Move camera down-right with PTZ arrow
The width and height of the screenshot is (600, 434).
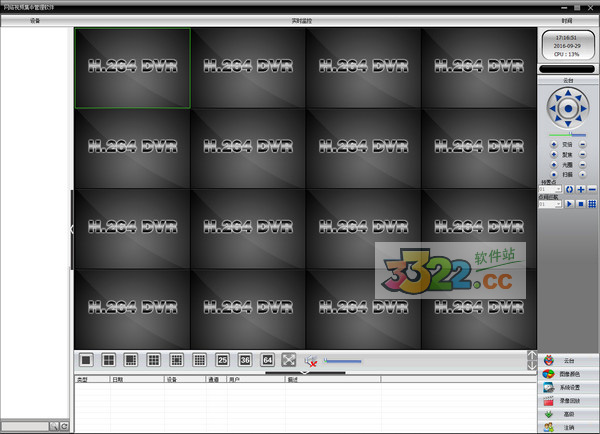[579, 119]
